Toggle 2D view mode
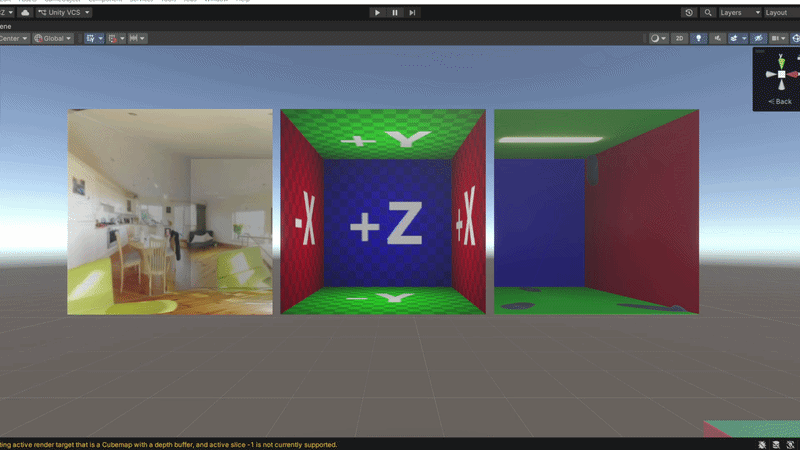800x450 pixels. tap(679, 38)
